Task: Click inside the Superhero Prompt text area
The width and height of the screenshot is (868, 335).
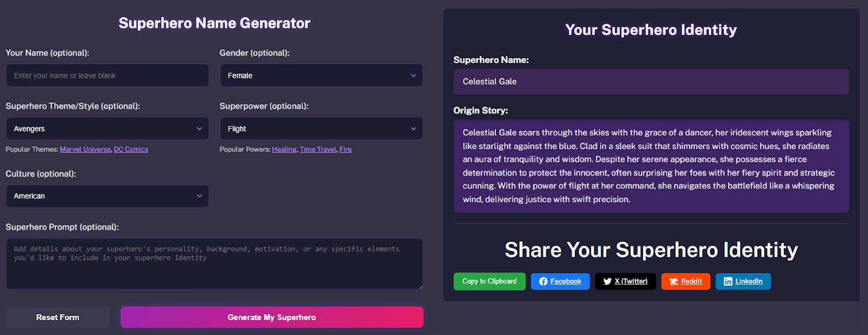Action: (215, 264)
